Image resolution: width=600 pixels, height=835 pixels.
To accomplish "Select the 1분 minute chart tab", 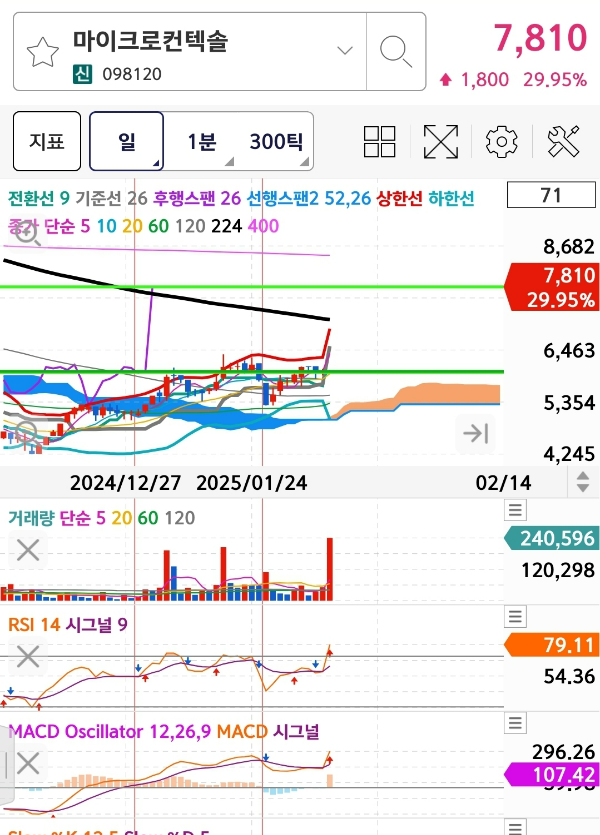I will (x=201, y=142).
